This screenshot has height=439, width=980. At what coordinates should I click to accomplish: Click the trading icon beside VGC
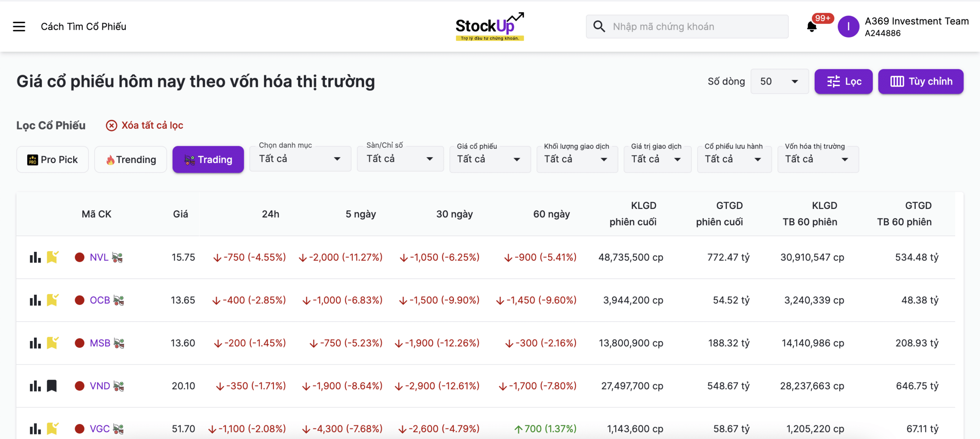(x=118, y=429)
